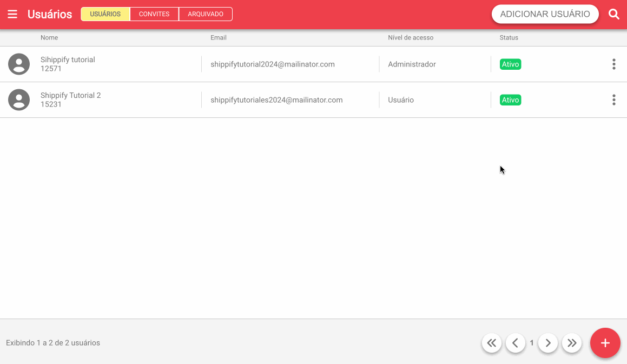Screen dimensions: 627x364
Task: Click the Nome column header
Action: 49,38
